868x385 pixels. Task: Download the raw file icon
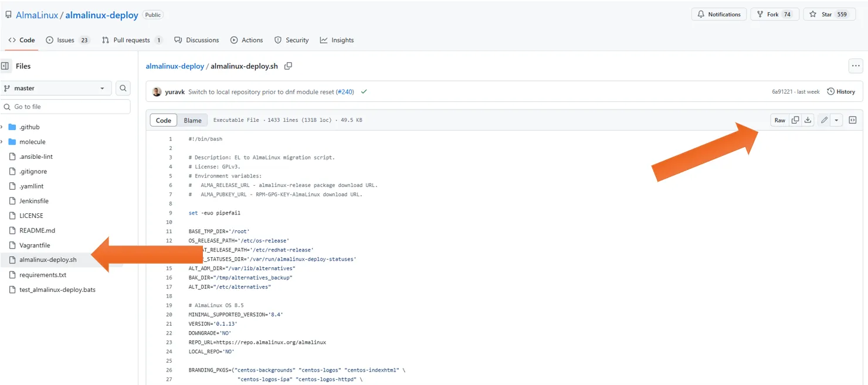tap(808, 120)
